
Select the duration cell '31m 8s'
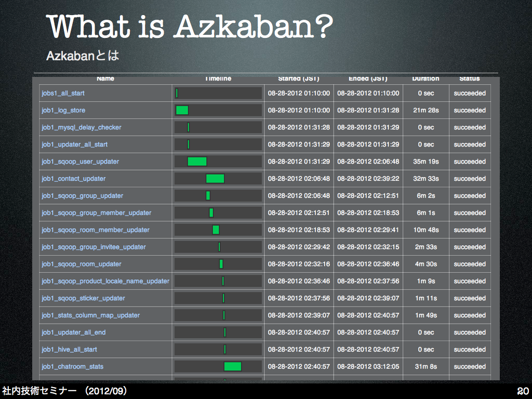tap(426, 366)
